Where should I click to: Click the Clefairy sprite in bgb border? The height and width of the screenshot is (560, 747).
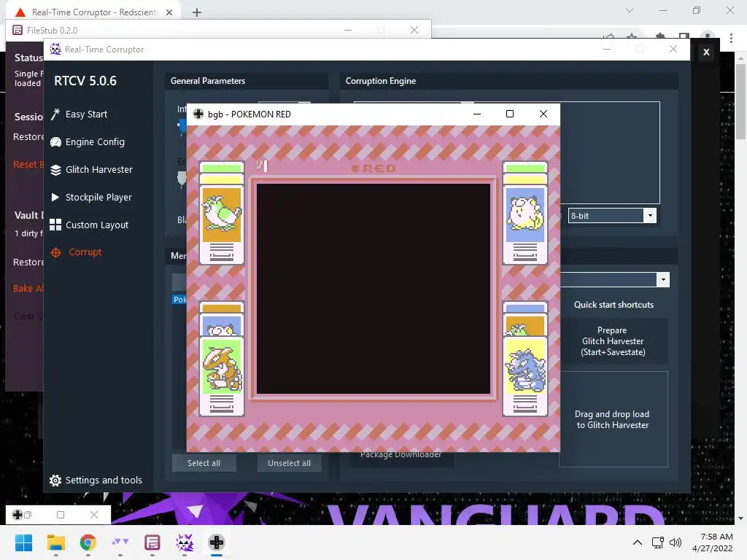pyautogui.click(x=525, y=215)
